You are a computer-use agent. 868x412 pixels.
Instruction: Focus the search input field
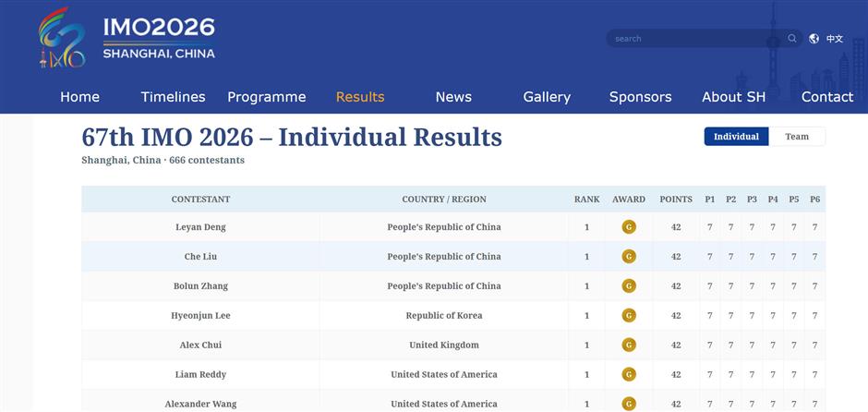699,38
